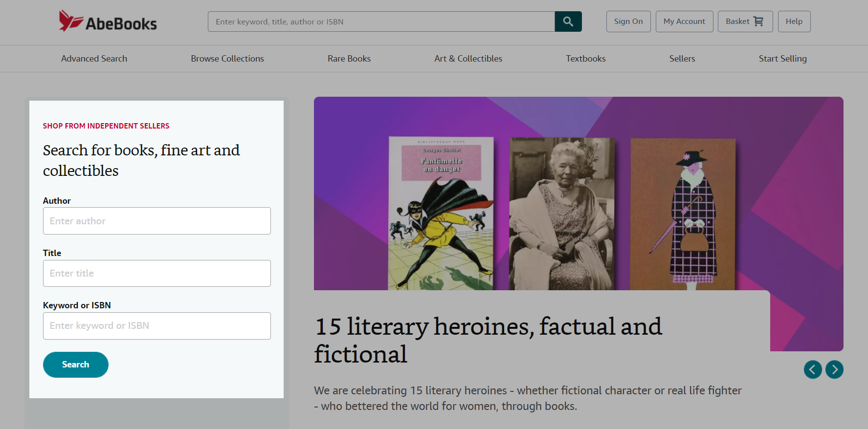Open Art & Collectibles section
The width and height of the screenshot is (868, 429).
coord(468,59)
